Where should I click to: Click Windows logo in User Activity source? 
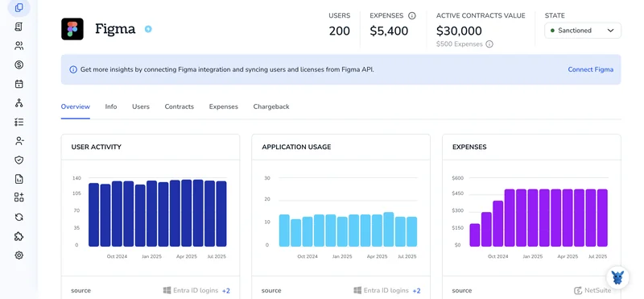[x=167, y=290]
